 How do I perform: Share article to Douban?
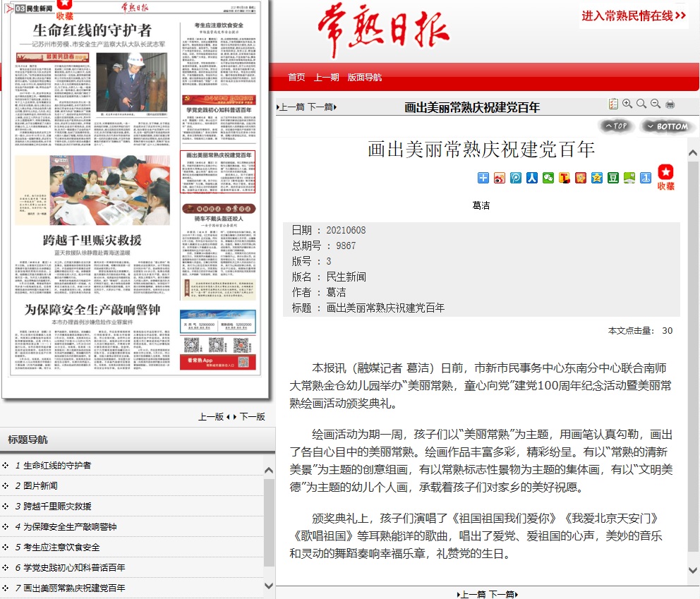[612, 178]
